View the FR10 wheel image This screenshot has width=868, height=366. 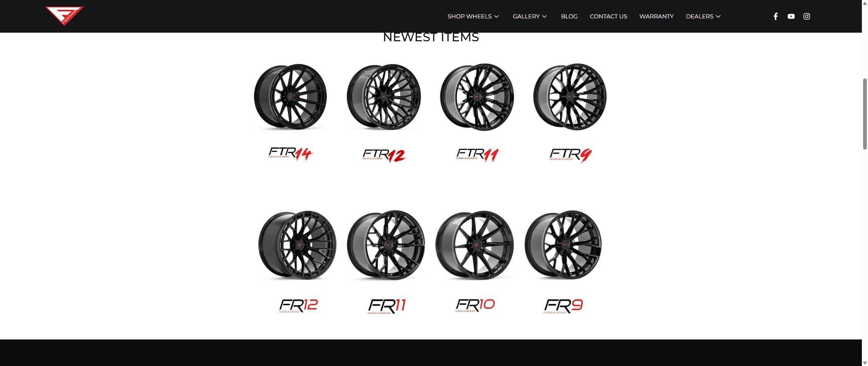point(475,245)
